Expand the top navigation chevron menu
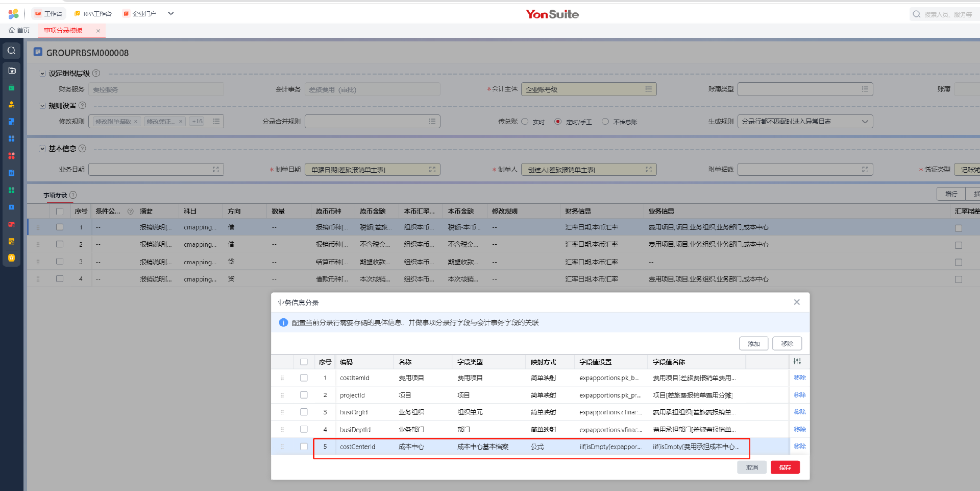 pyautogui.click(x=171, y=14)
